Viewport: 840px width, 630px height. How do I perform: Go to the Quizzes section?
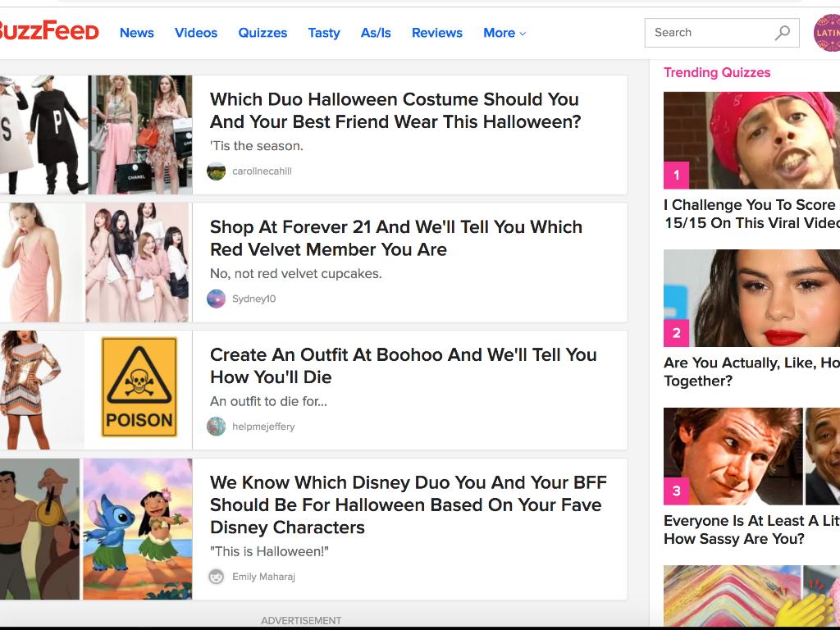tap(262, 33)
